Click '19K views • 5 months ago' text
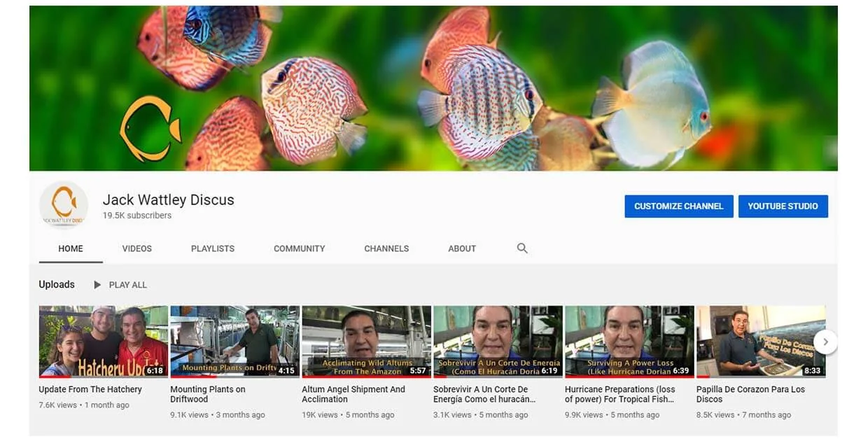Screen dimensions: 868x441 point(348,415)
